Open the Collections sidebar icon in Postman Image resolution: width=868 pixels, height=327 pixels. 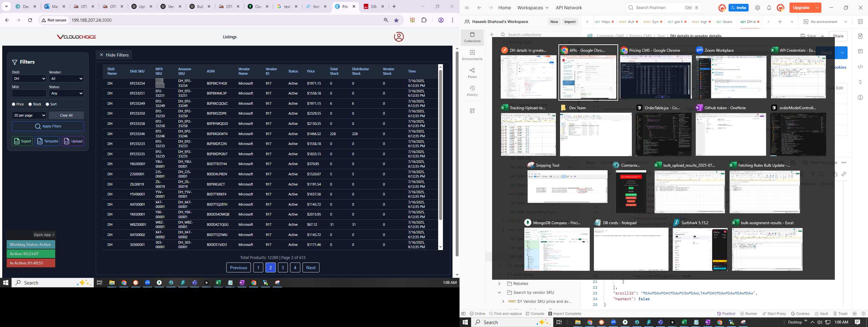(472, 37)
